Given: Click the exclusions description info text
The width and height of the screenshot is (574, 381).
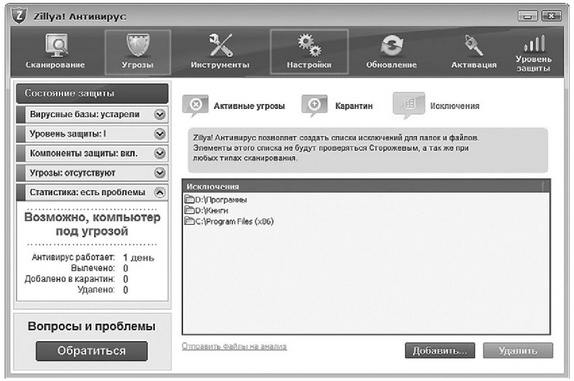Looking at the screenshot, I should [336, 148].
